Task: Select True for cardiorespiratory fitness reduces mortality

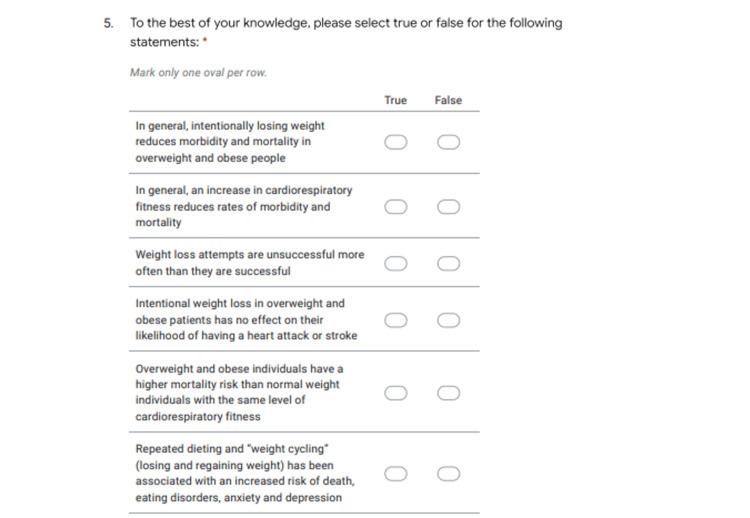Action: point(396,207)
